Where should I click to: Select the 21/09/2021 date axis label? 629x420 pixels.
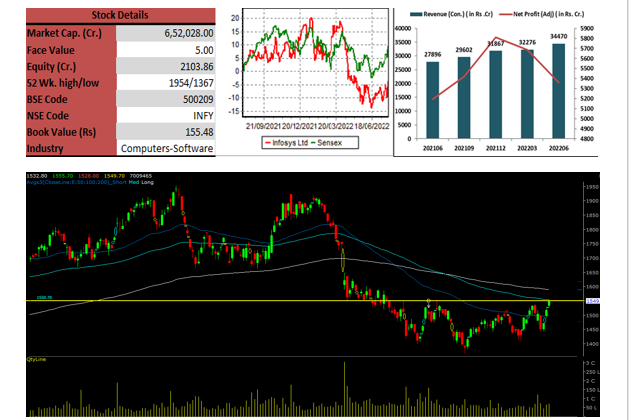pos(263,126)
